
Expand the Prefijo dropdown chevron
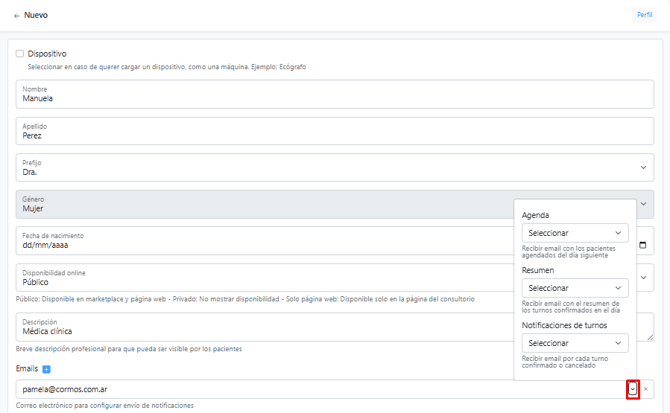coord(643,167)
